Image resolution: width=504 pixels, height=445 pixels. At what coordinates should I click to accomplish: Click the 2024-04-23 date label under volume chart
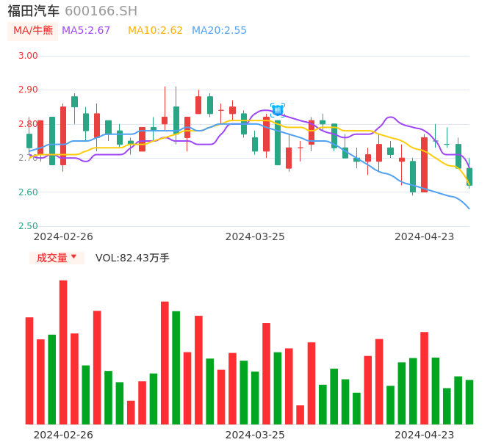pos(425,434)
